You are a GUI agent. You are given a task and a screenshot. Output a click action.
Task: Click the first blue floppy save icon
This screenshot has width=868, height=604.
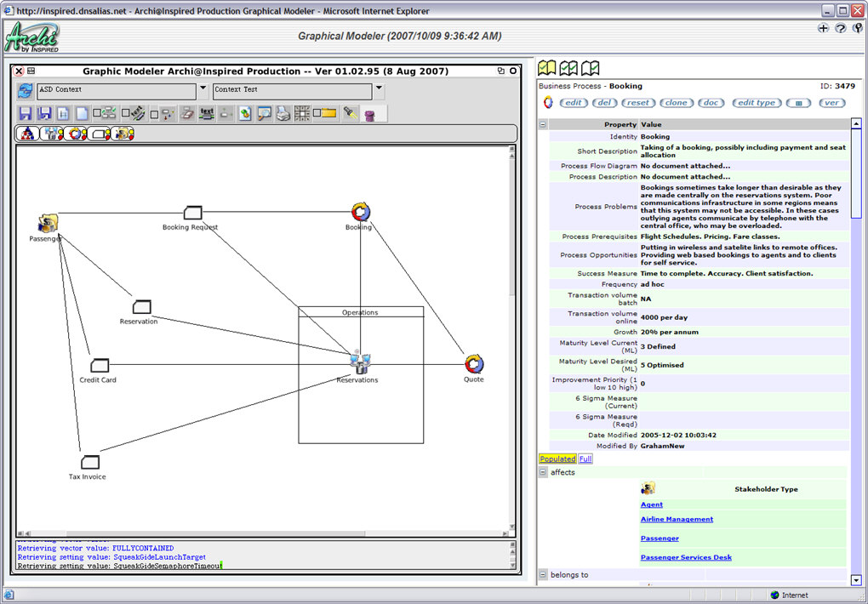point(25,113)
